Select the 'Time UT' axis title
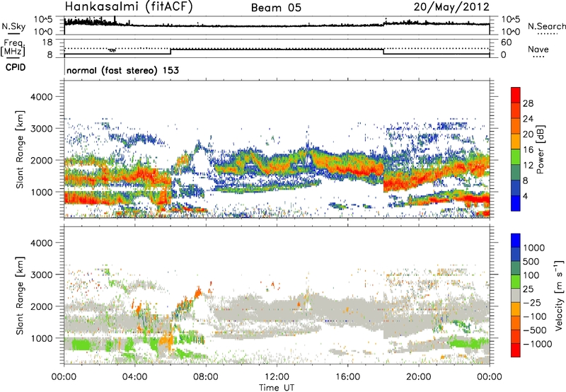Screen dimensions: 566x392 (x=277, y=388)
